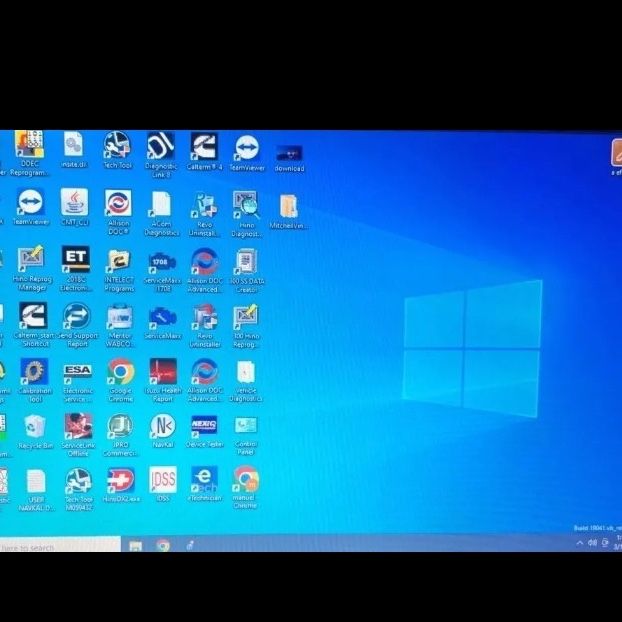Launch the Tech Tool shortcut beside insite.dll
This screenshot has height=622, width=622.
(x=117, y=150)
